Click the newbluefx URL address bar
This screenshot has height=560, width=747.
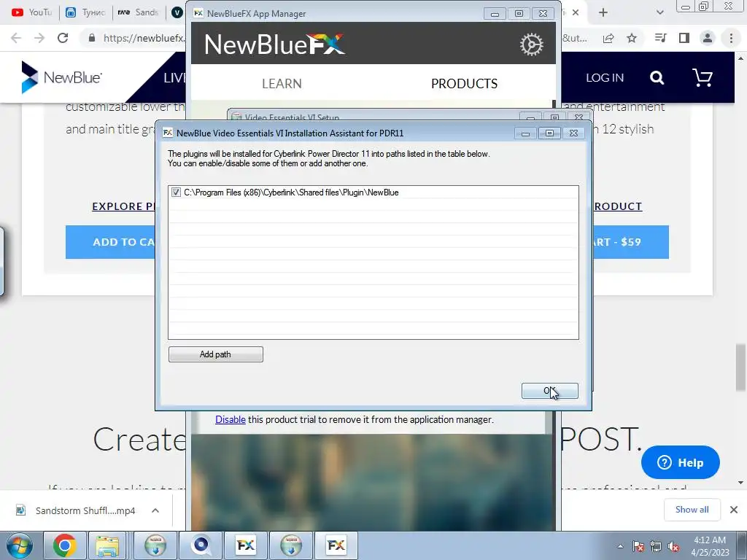coord(143,38)
